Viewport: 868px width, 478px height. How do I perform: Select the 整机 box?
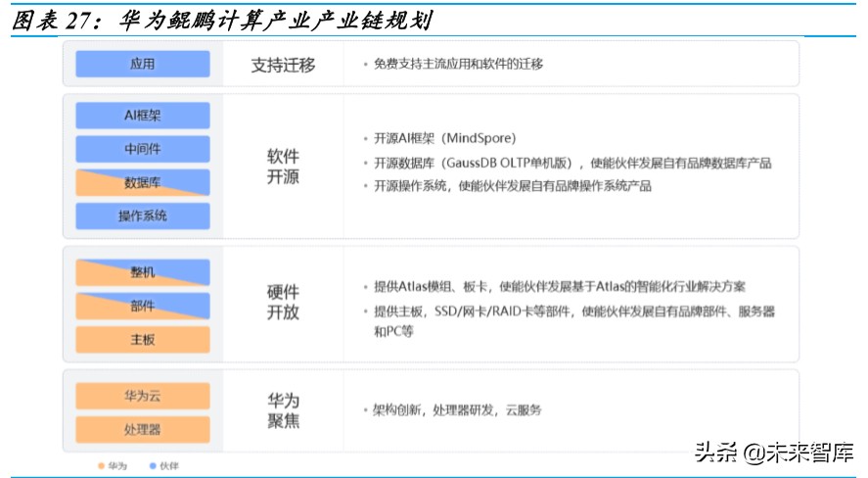click(143, 272)
